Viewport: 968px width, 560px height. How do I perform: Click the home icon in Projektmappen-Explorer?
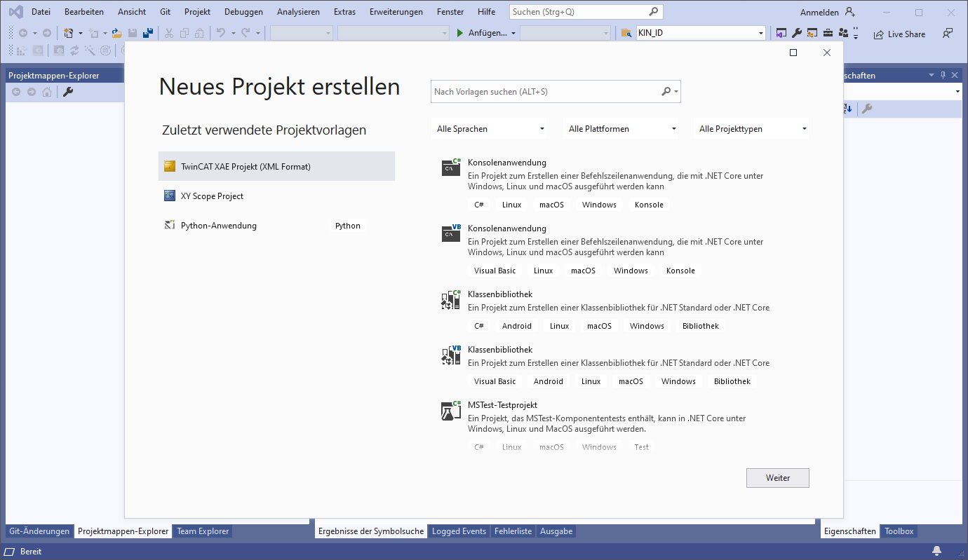[x=47, y=92]
